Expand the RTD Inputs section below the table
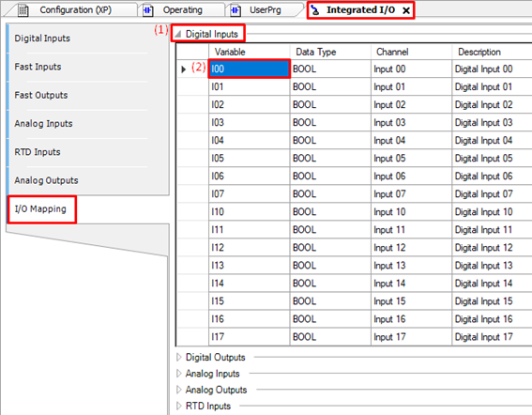This screenshot has height=415, width=532. [x=179, y=406]
